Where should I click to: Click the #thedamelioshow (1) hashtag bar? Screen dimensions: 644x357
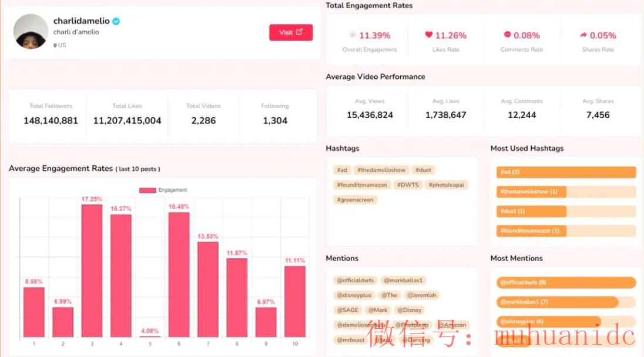[x=566, y=192]
